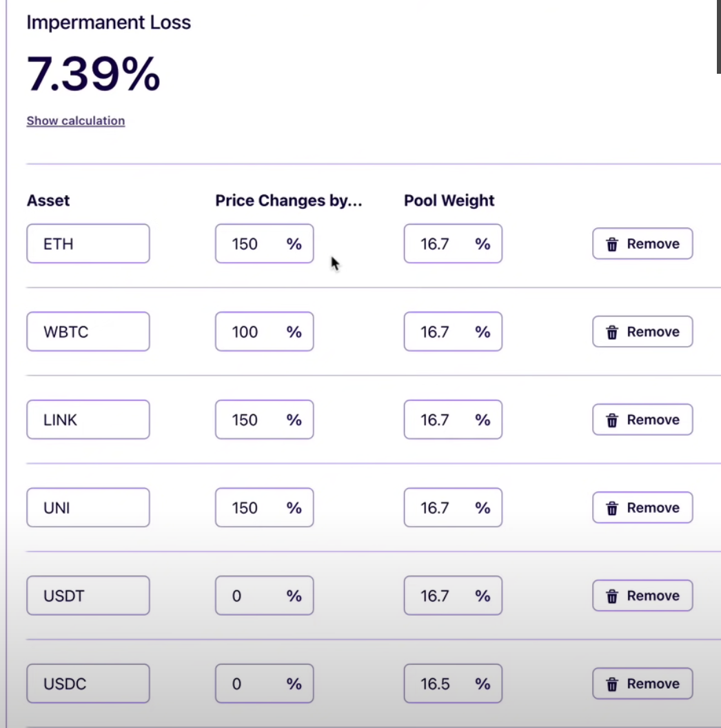The height and width of the screenshot is (728, 721).
Task: Click trash icon in USDC row
Action: [x=611, y=685]
